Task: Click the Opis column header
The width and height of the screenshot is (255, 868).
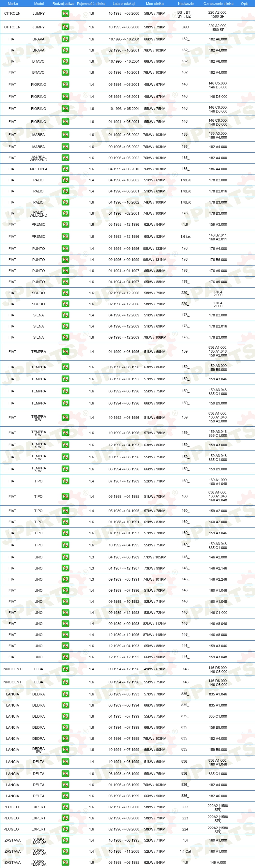Action: coord(245,4)
